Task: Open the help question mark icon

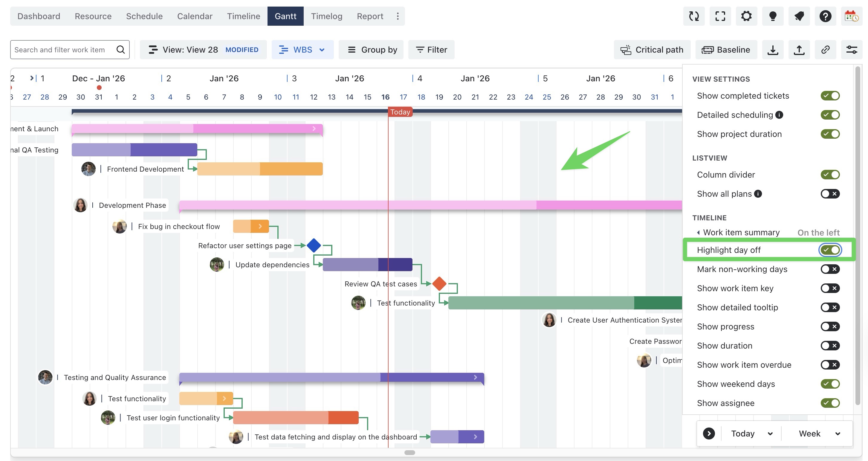Action: click(825, 16)
